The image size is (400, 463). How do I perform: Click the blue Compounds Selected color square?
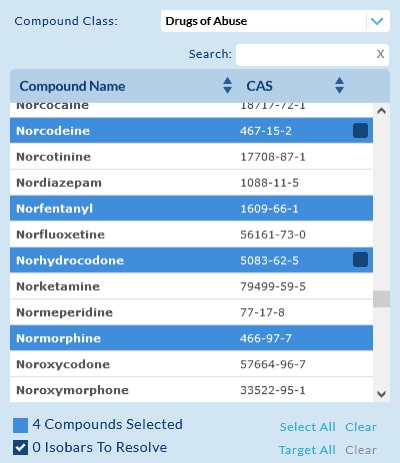20,425
